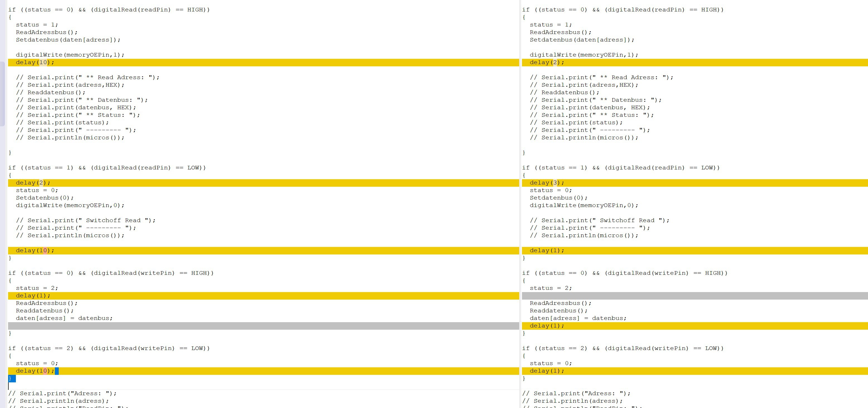
Task: Click ReadAdressbus() call under status = 1, left pane
Action: pos(46,32)
